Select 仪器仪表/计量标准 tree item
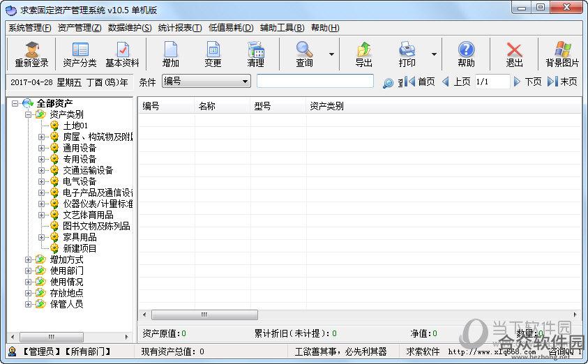 pyautogui.click(x=98, y=204)
